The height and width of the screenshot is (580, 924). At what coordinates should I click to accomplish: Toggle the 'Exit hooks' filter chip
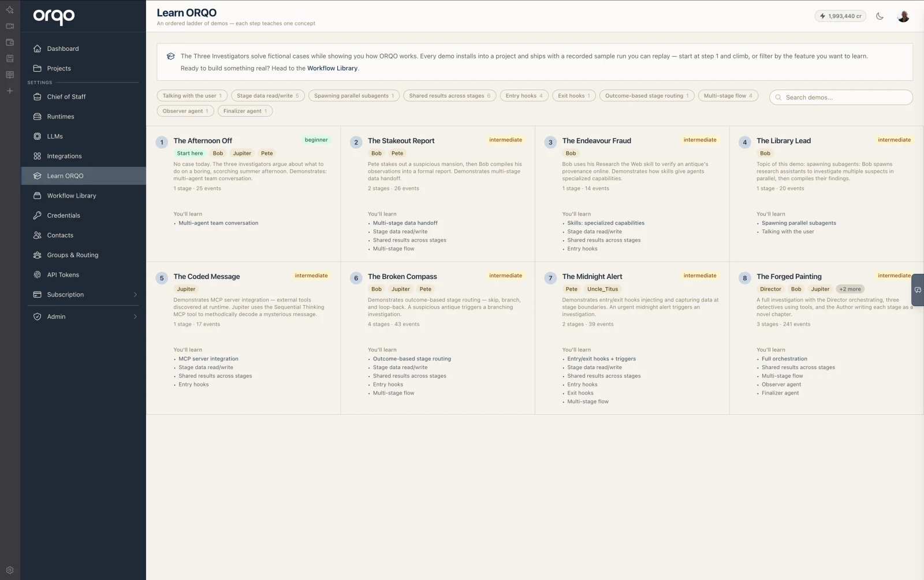[x=573, y=96]
